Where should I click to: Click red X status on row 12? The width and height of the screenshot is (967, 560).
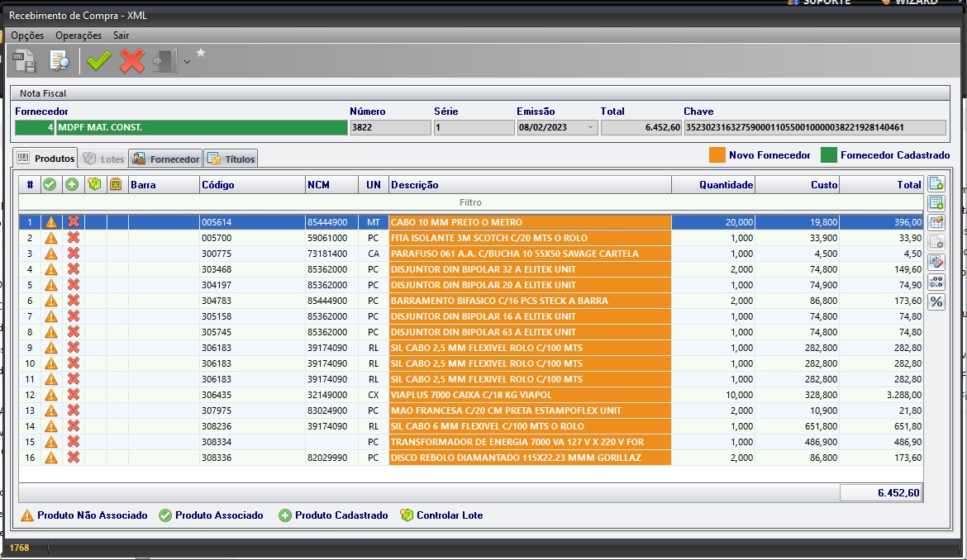tap(74, 395)
